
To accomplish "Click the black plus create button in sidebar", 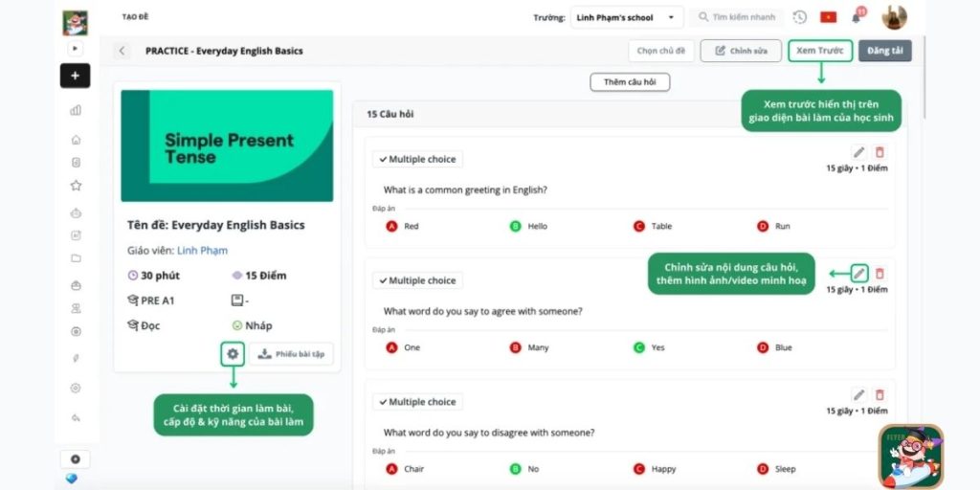I will coord(75,76).
